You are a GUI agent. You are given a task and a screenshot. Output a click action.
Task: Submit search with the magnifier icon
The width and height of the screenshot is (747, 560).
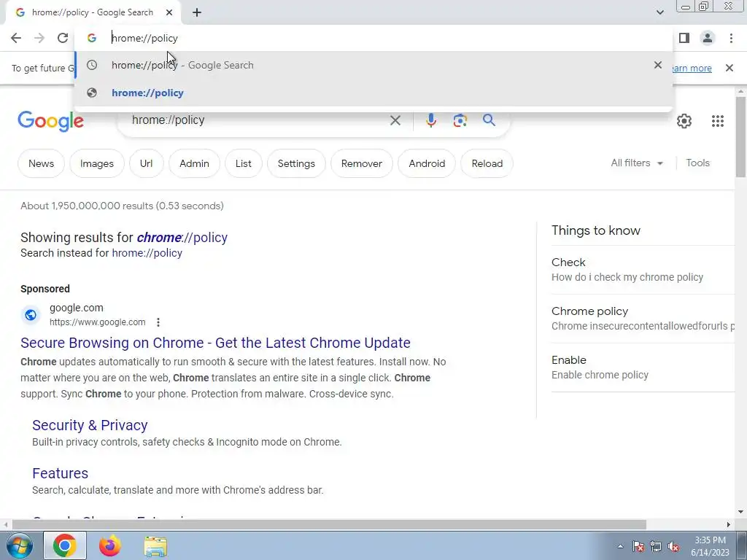coord(489,120)
